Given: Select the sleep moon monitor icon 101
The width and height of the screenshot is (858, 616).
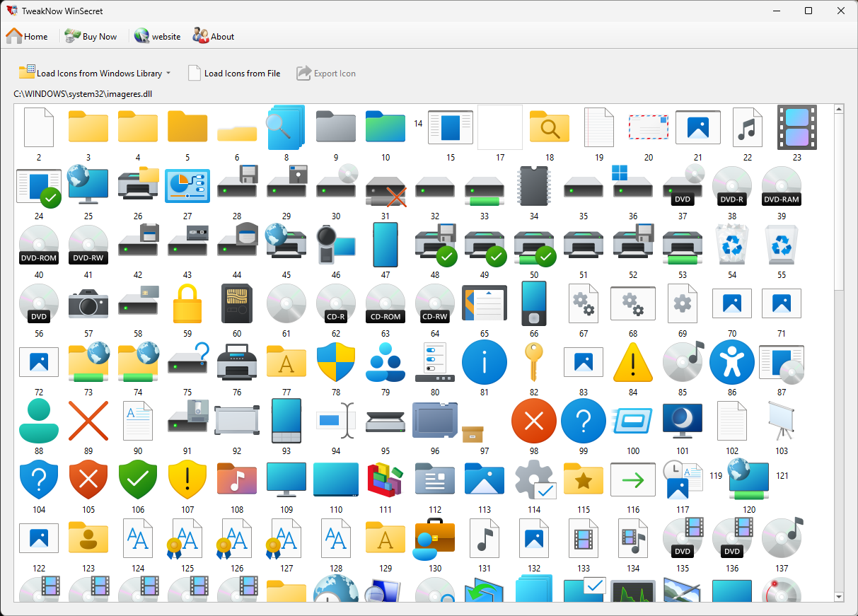Looking at the screenshot, I should click(683, 421).
